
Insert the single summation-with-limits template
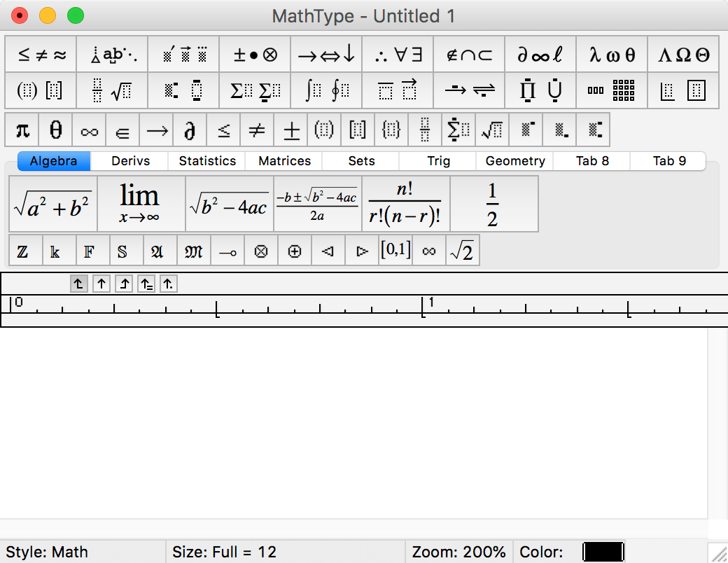tap(458, 130)
